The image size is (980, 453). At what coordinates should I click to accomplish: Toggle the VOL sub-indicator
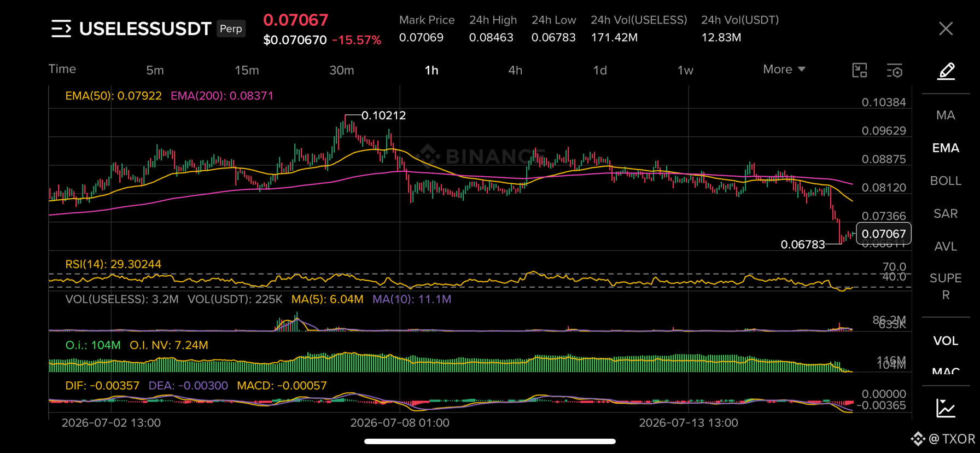(x=946, y=341)
